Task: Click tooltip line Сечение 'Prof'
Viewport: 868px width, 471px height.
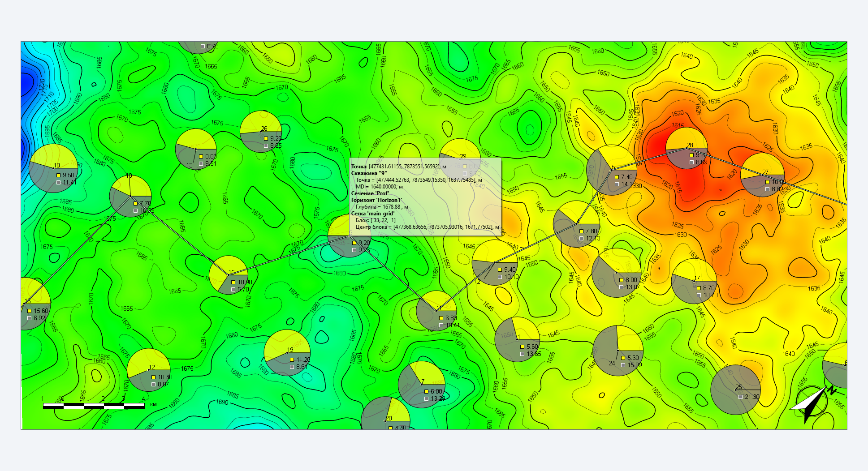Action: tap(370, 193)
